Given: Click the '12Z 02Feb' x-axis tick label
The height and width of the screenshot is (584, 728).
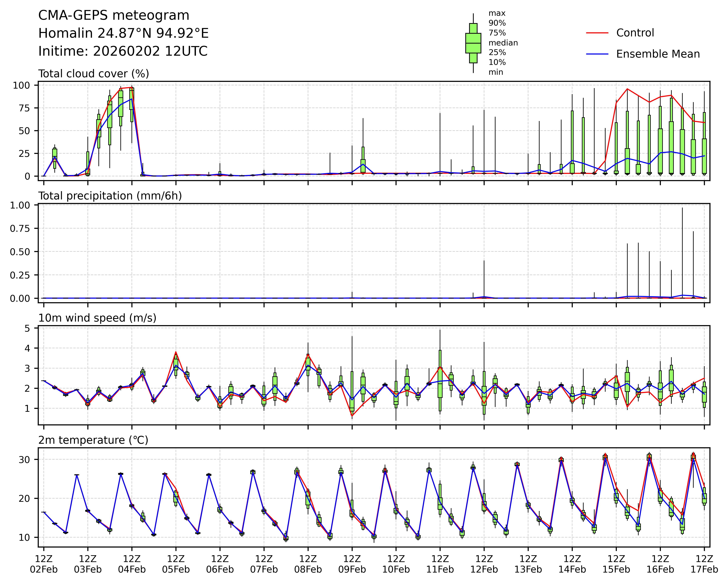Looking at the screenshot, I should tap(44, 564).
